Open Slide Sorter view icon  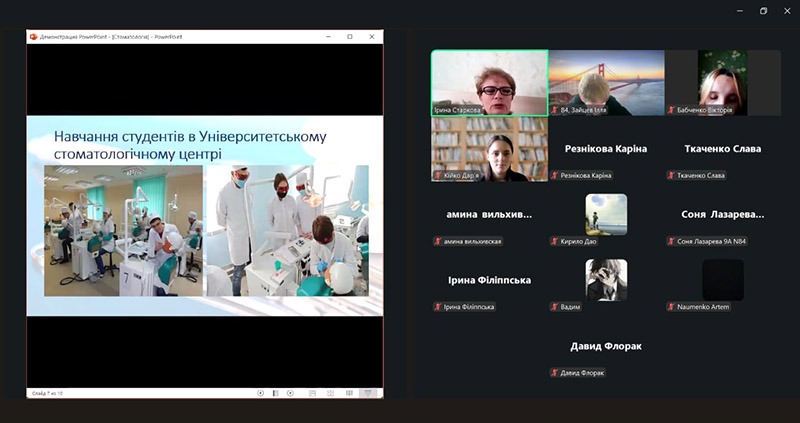pyautogui.click(x=331, y=393)
